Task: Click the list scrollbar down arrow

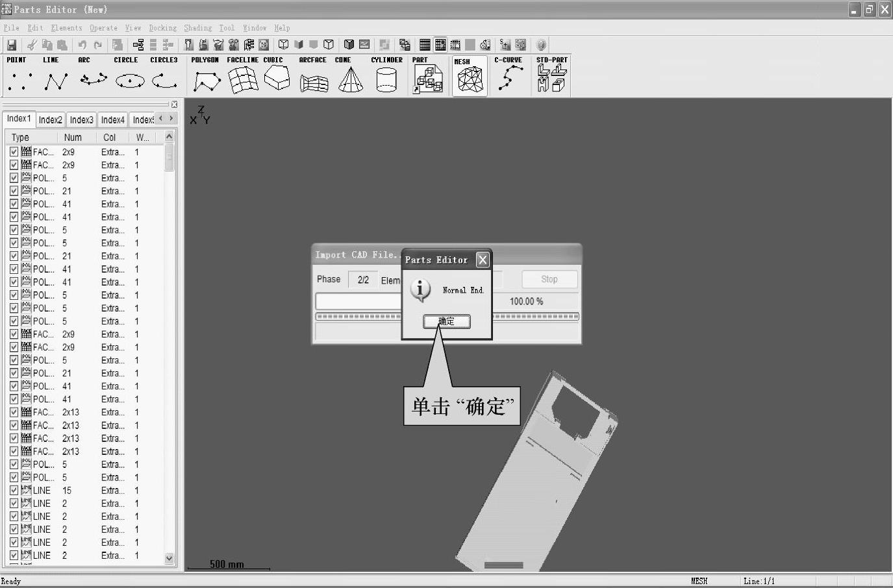Action: (170, 558)
